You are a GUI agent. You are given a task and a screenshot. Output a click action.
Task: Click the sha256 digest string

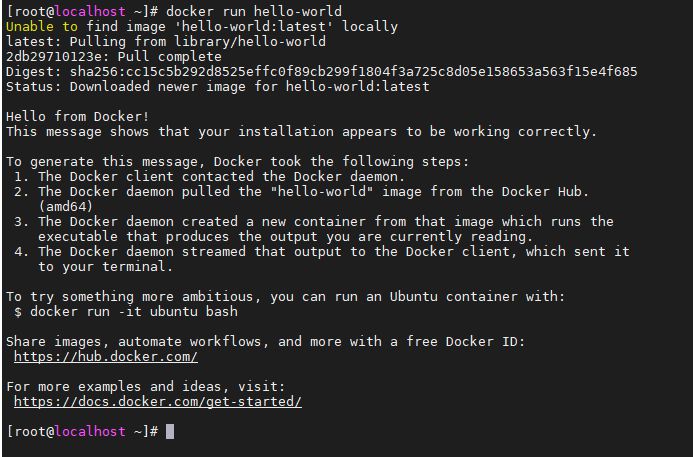354,72
